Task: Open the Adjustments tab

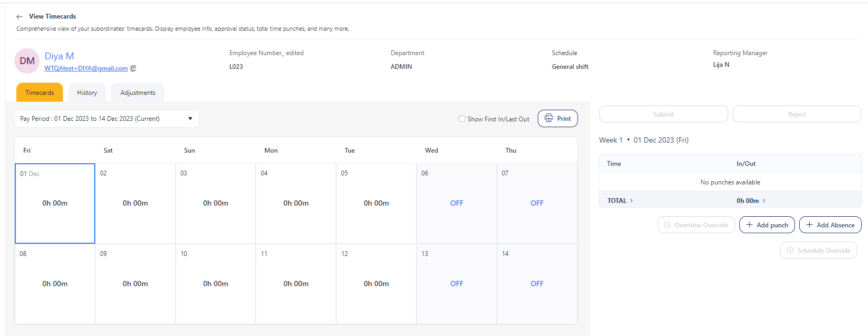Action: (138, 93)
